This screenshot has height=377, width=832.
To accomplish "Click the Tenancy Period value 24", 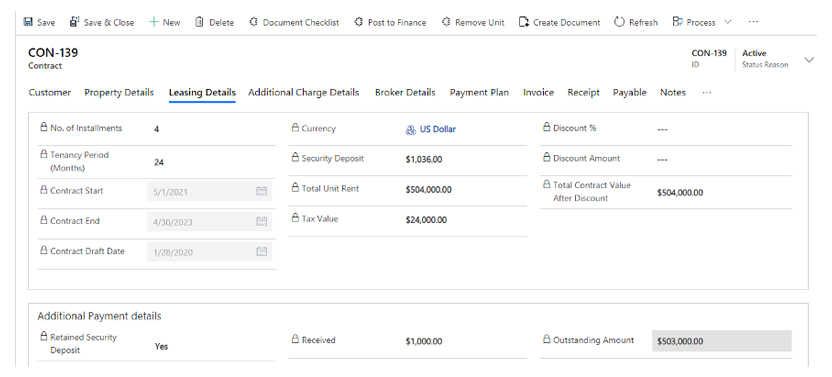I will coord(159,162).
